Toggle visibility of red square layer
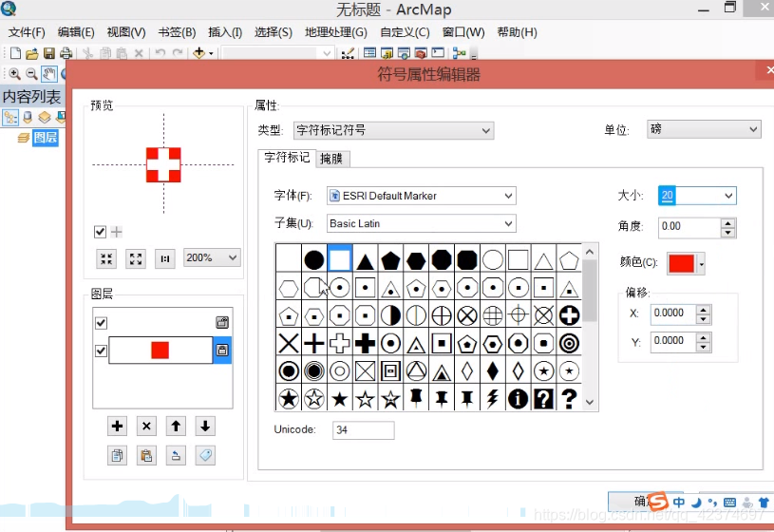 coord(102,351)
